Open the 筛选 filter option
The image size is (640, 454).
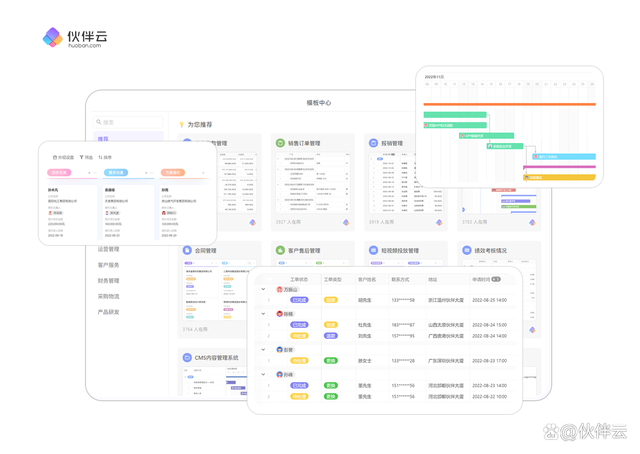[x=87, y=157]
